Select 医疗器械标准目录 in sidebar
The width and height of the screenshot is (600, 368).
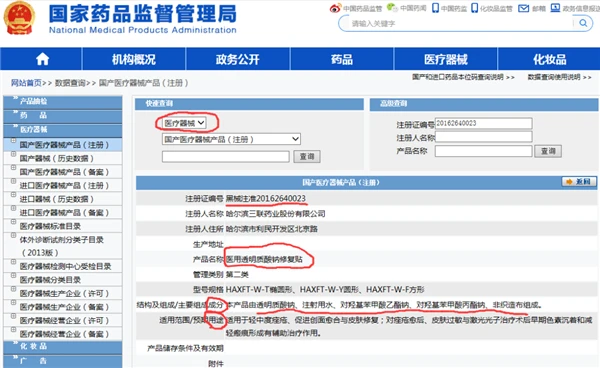50,226
